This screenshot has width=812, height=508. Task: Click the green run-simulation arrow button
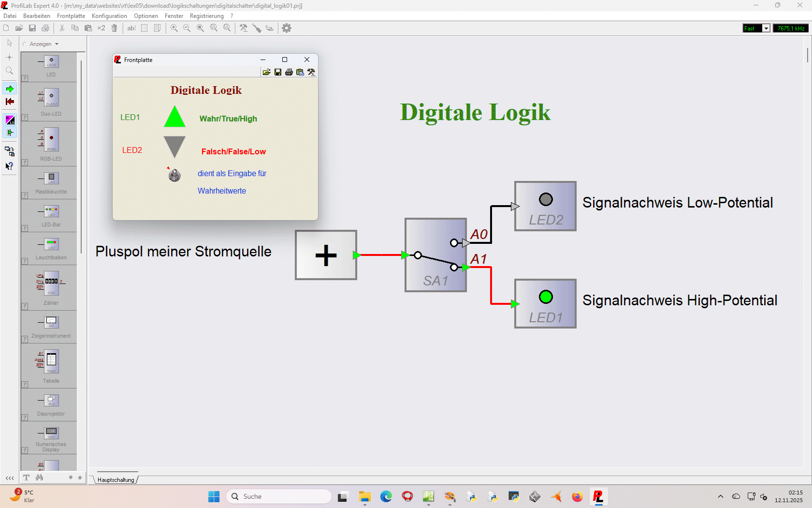point(10,89)
